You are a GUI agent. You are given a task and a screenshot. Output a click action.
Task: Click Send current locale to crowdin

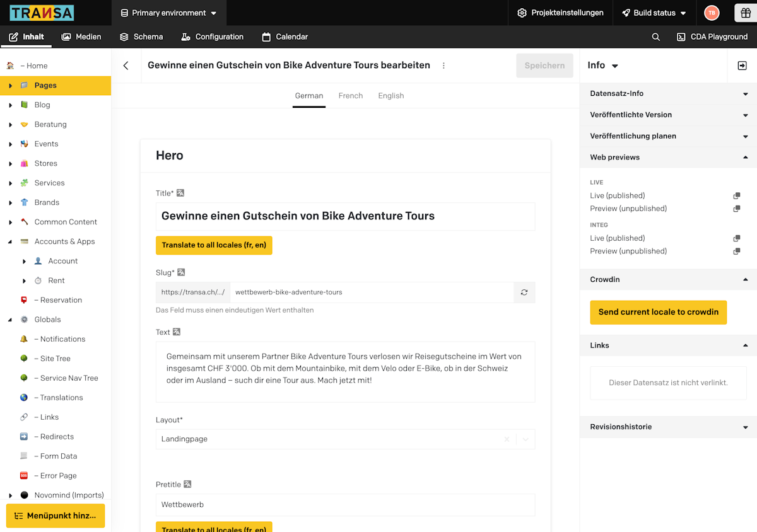(x=659, y=312)
